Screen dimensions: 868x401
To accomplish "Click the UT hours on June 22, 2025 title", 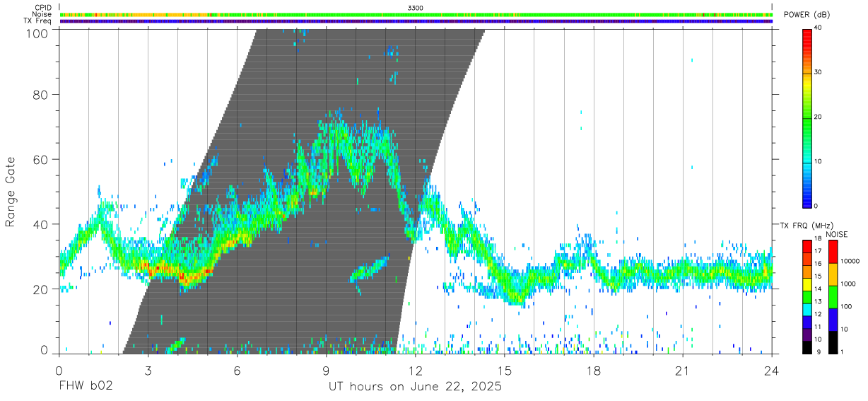I will point(415,387).
